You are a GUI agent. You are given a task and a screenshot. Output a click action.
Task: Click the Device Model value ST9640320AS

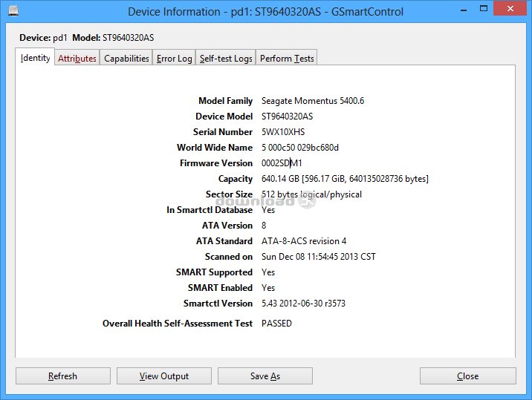point(287,117)
